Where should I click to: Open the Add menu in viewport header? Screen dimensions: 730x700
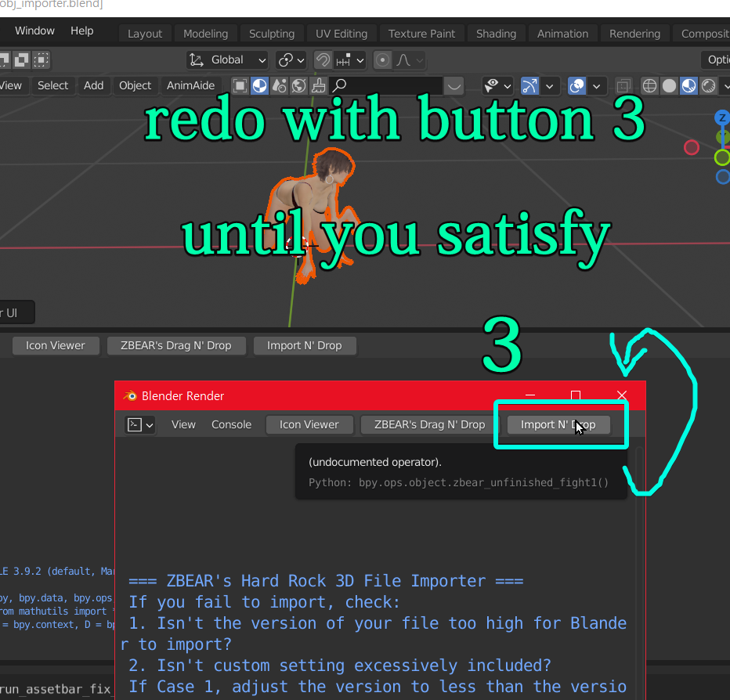(93, 85)
